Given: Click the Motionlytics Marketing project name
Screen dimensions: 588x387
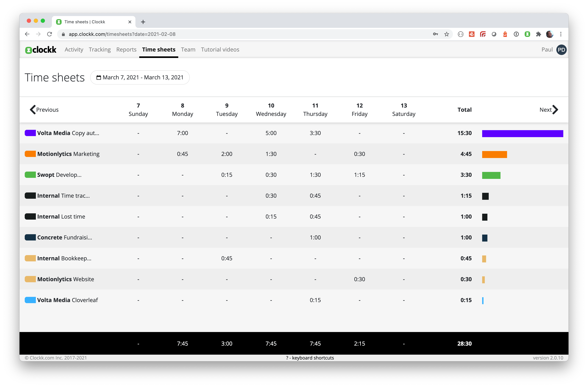Looking at the screenshot, I should point(68,154).
